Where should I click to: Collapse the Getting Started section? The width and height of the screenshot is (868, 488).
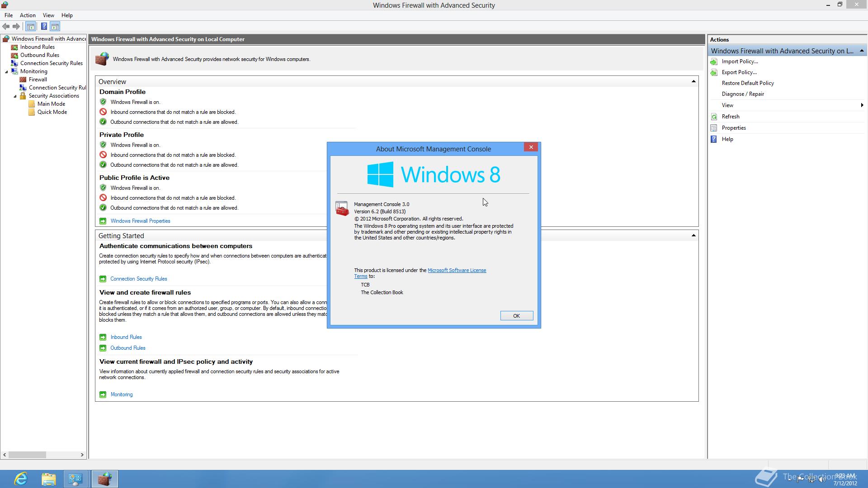pos(693,236)
